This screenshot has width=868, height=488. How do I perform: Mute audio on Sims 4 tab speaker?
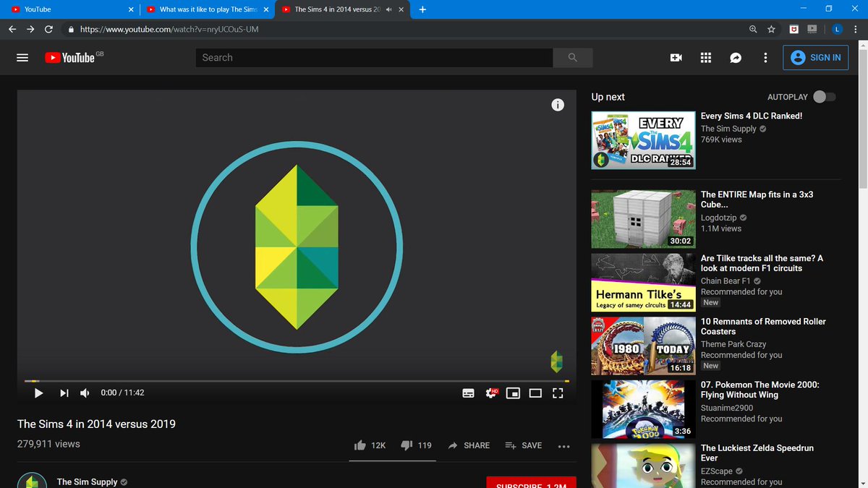pyautogui.click(x=389, y=9)
